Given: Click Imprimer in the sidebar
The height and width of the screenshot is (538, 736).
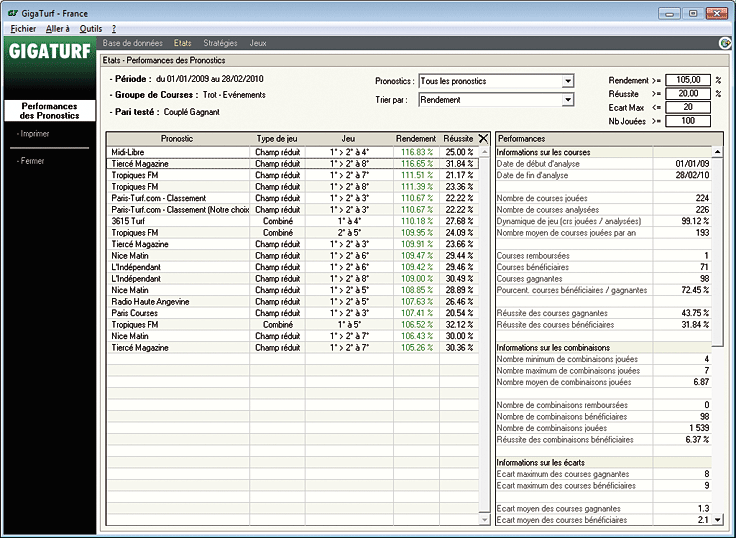Looking at the screenshot, I should tap(33, 134).
